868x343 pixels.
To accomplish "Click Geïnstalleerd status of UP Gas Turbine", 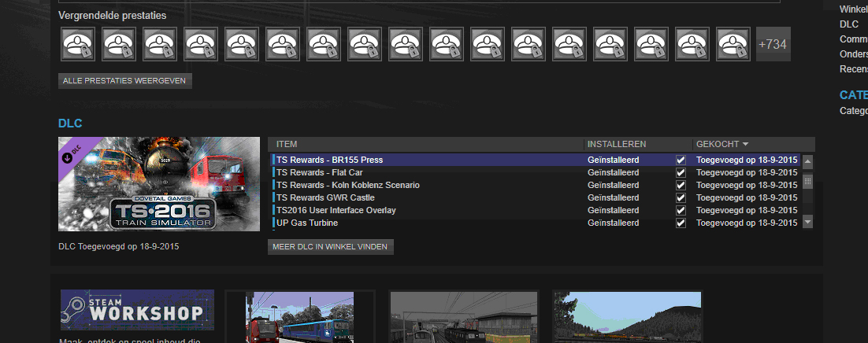I will click(614, 223).
